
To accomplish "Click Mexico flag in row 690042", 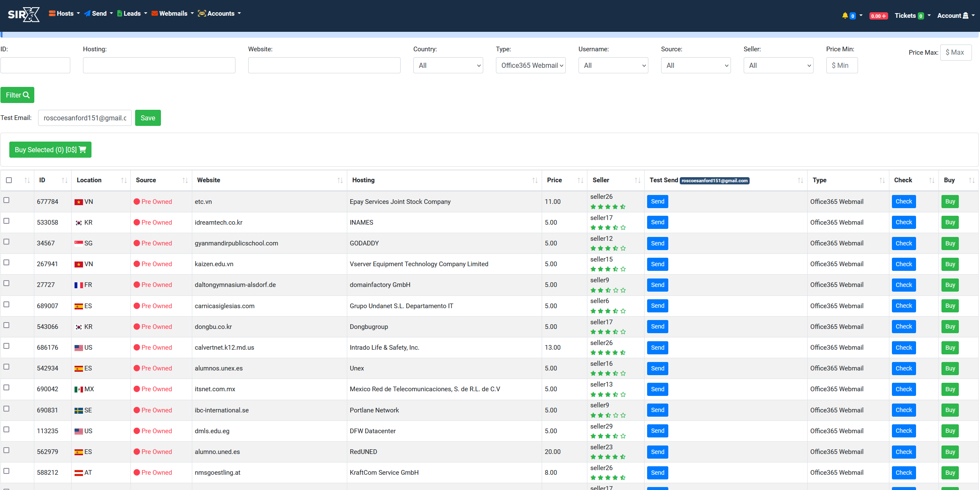I will 78,390.
